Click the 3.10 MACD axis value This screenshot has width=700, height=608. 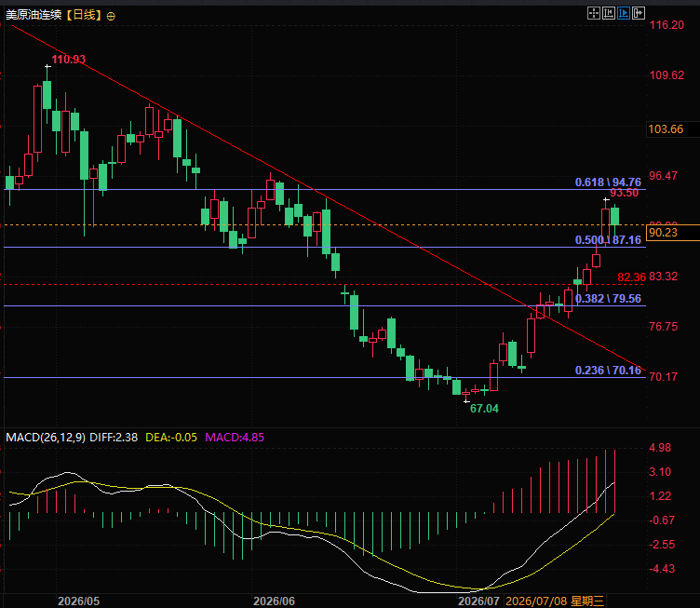pos(660,472)
